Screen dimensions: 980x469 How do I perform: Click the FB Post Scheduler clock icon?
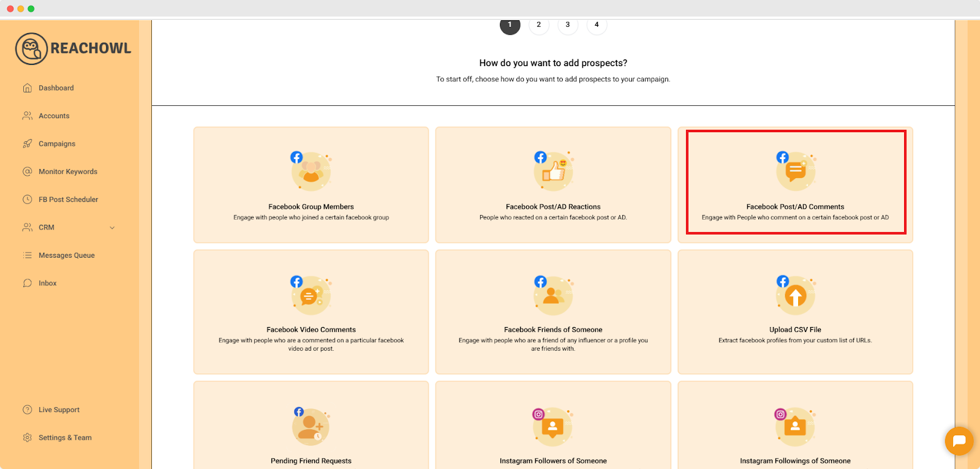28,200
